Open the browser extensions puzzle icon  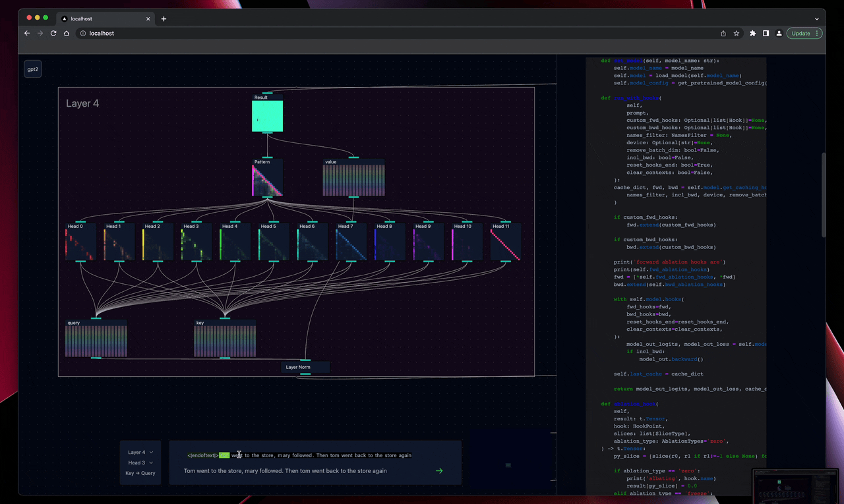click(752, 34)
